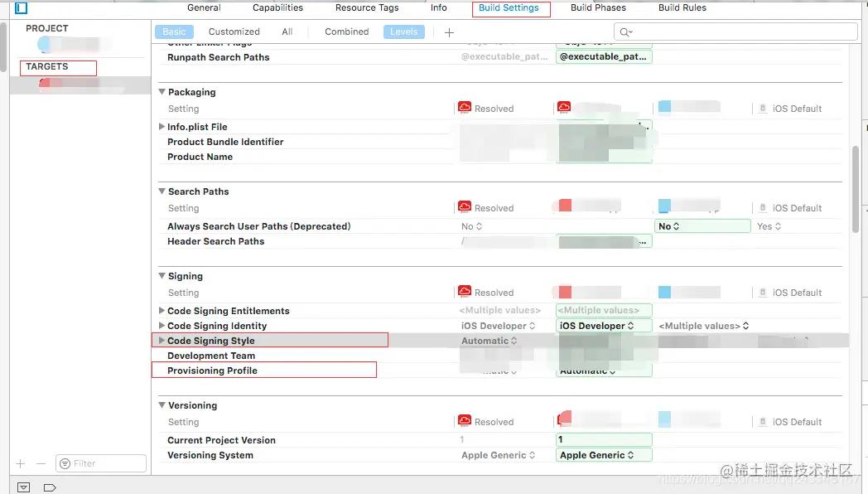The height and width of the screenshot is (494, 868).
Task: Click the add build setting plus icon
Action: (x=449, y=32)
